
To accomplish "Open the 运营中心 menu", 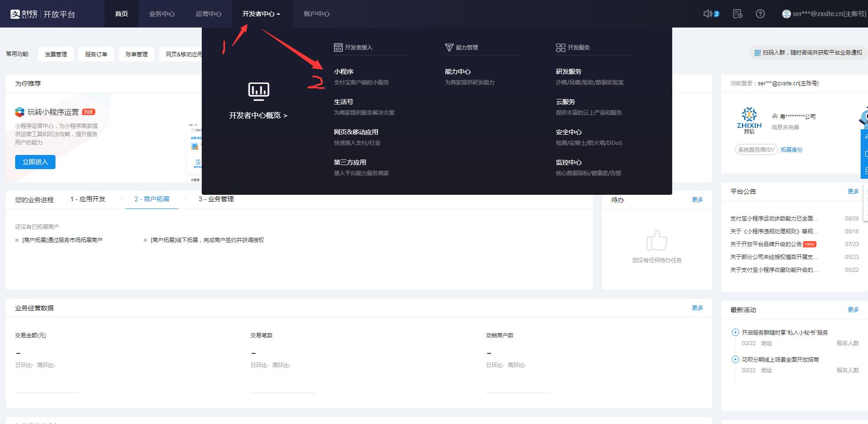I will tap(208, 14).
